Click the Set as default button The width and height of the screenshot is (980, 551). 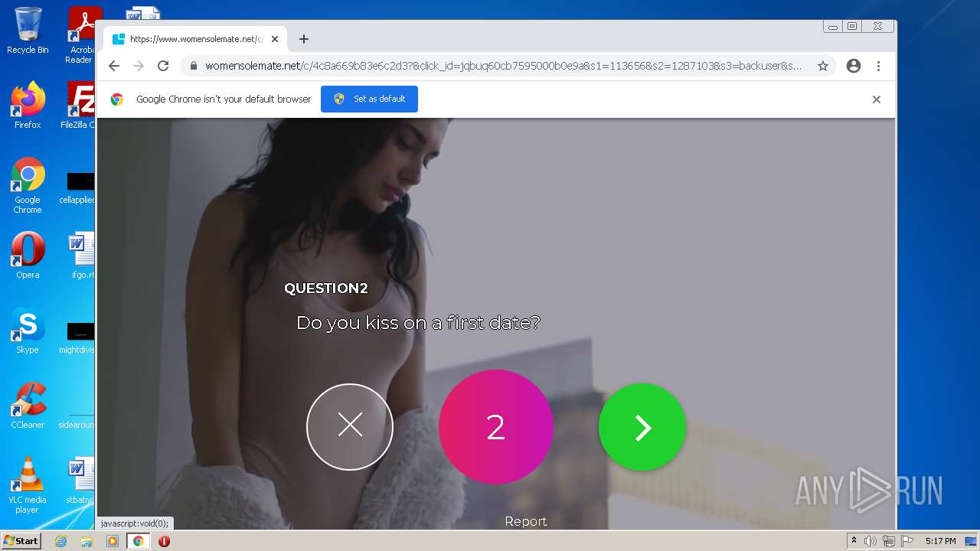[369, 99]
